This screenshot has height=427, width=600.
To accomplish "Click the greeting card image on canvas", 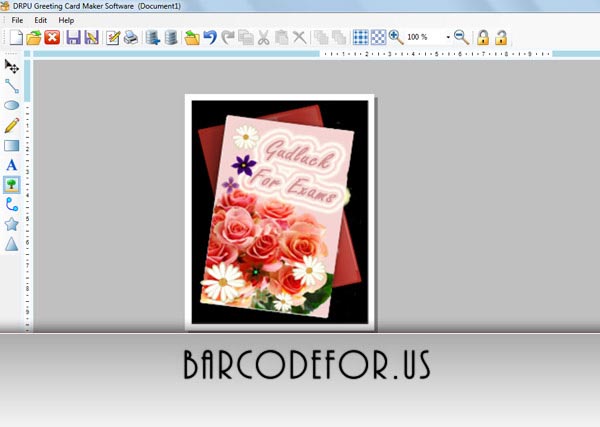I will click(280, 212).
